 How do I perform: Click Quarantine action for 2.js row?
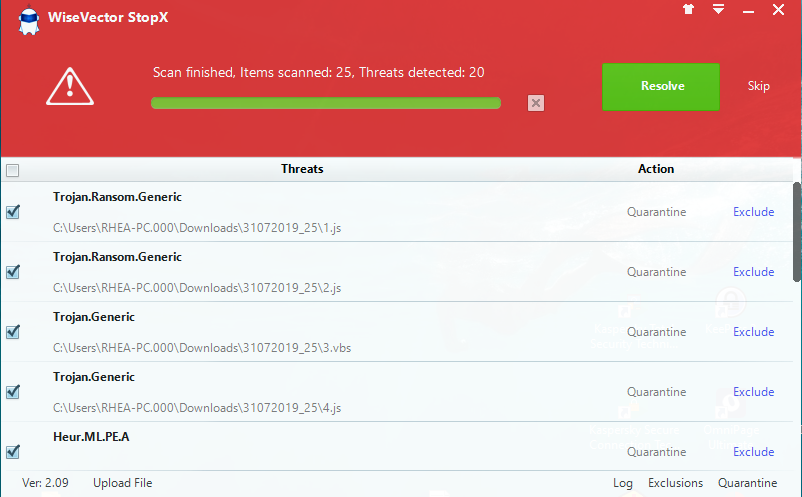click(x=657, y=272)
